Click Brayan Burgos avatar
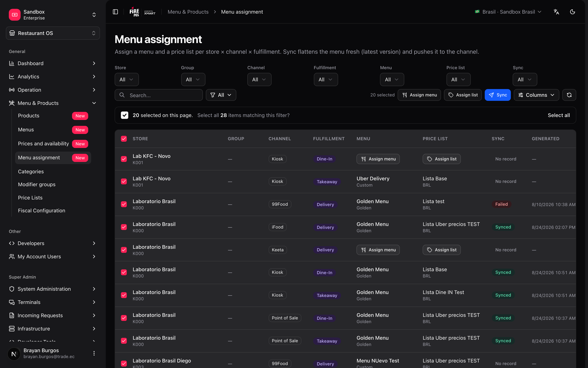The width and height of the screenshot is (588, 368). coord(14,354)
